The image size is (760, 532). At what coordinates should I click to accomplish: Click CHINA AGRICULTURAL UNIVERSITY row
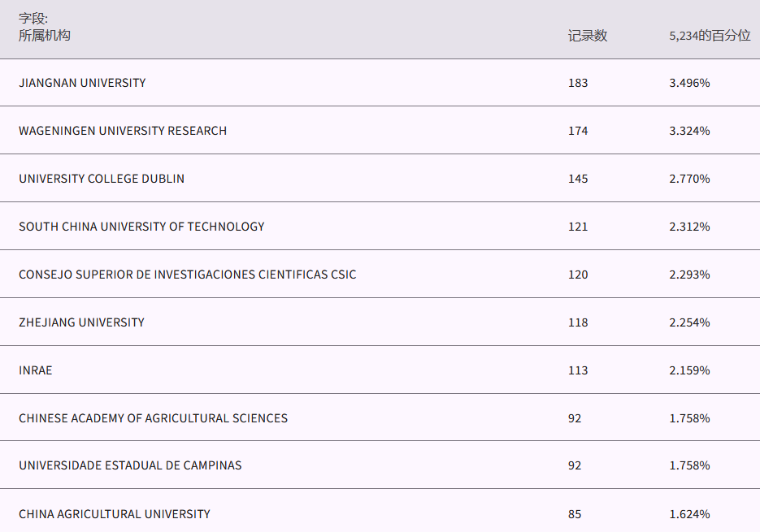point(115,514)
